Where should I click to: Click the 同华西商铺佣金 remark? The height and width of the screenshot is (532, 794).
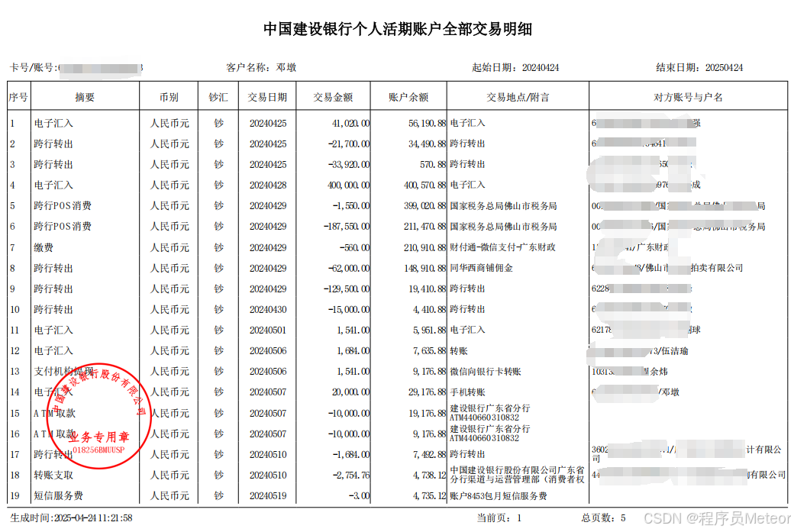[x=481, y=268]
